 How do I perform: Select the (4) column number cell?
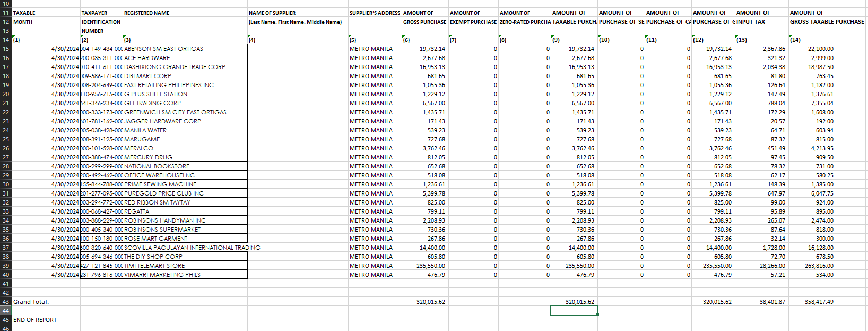[x=298, y=40]
